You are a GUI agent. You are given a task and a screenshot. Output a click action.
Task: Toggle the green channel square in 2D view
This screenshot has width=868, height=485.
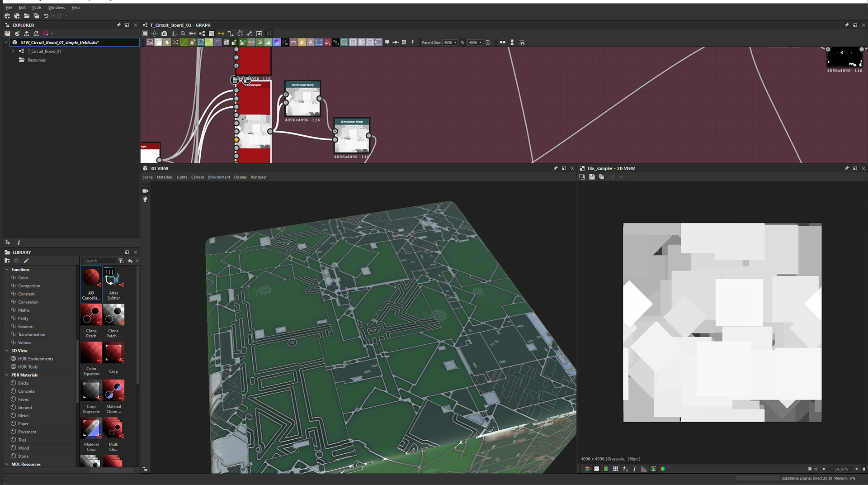pyautogui.click(x=606, y=469)
